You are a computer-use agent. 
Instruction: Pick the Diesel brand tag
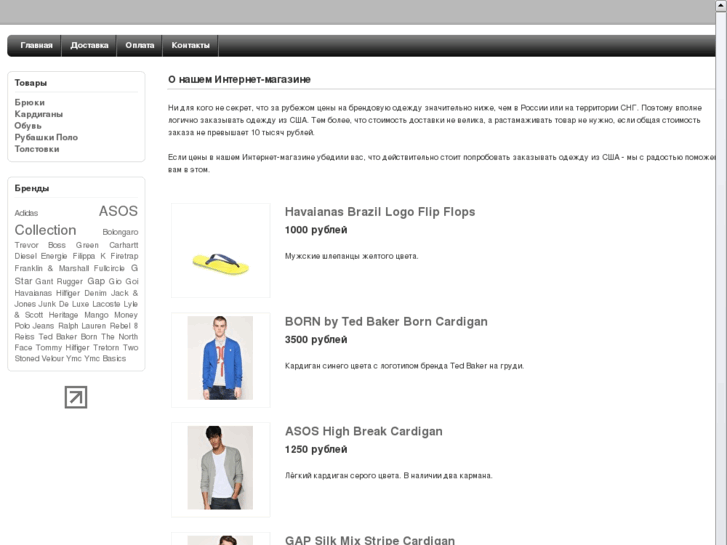click(x=26, y=256)
